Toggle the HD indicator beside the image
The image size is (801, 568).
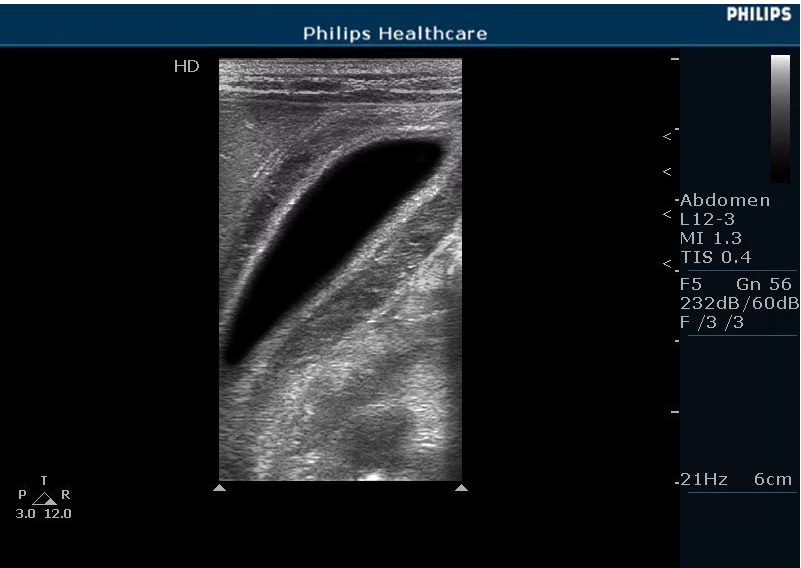[186, 67]
